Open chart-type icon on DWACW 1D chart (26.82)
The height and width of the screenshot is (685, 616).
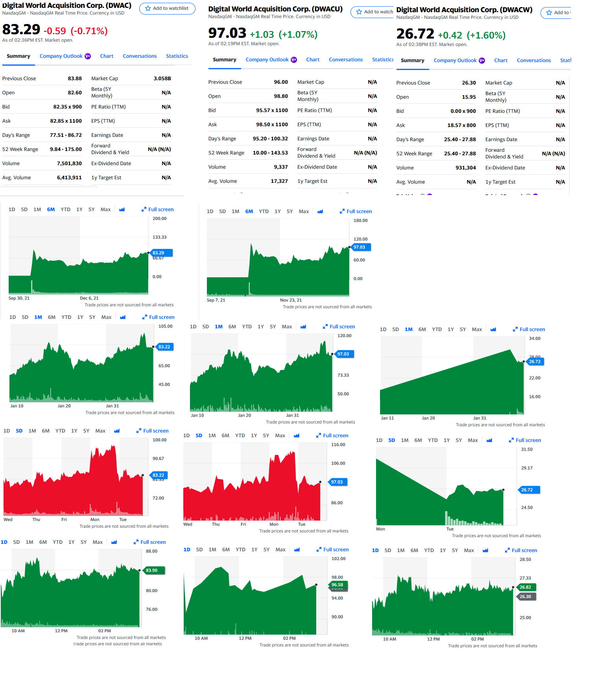coord(485,551)
